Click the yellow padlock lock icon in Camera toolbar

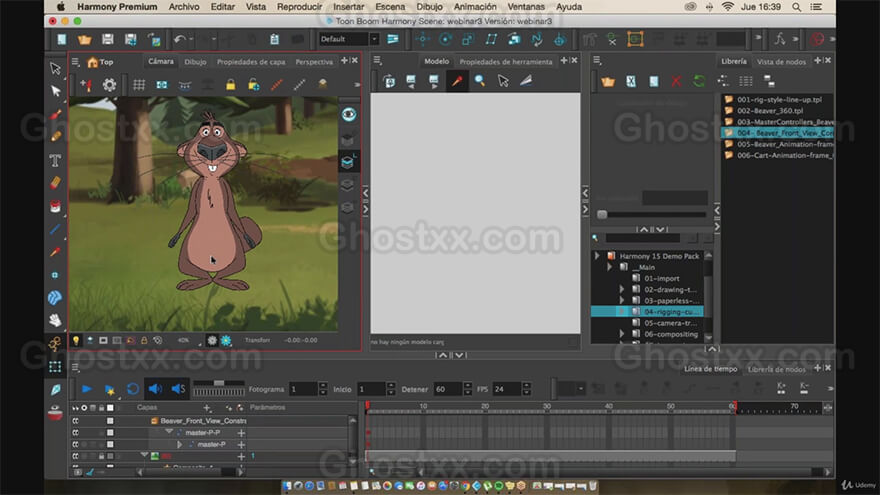coord(230,85)
